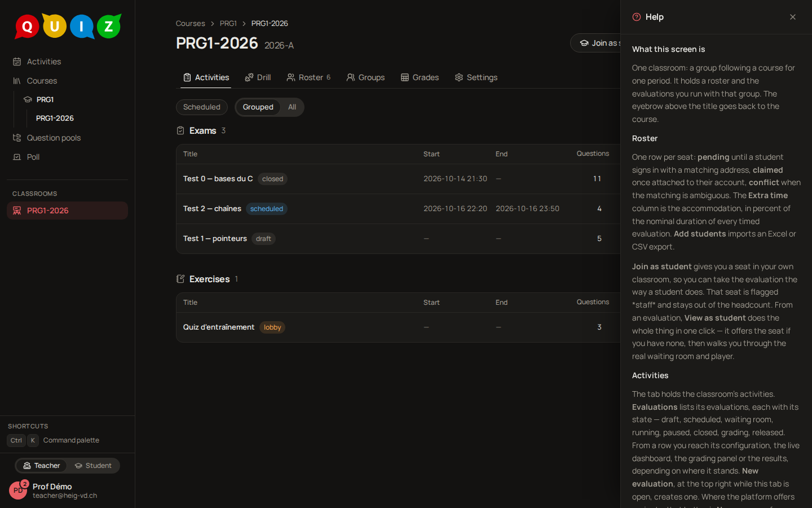
Task: Open the Roster tab
Action: 308,77
